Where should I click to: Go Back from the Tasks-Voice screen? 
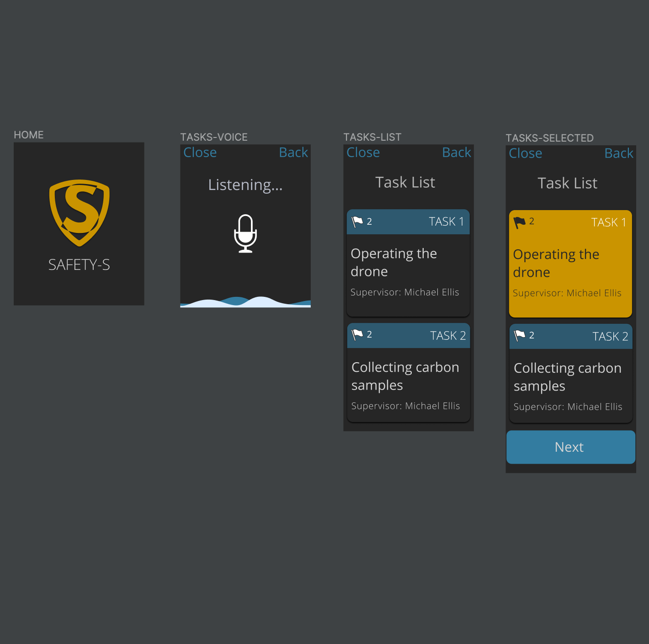293,153
